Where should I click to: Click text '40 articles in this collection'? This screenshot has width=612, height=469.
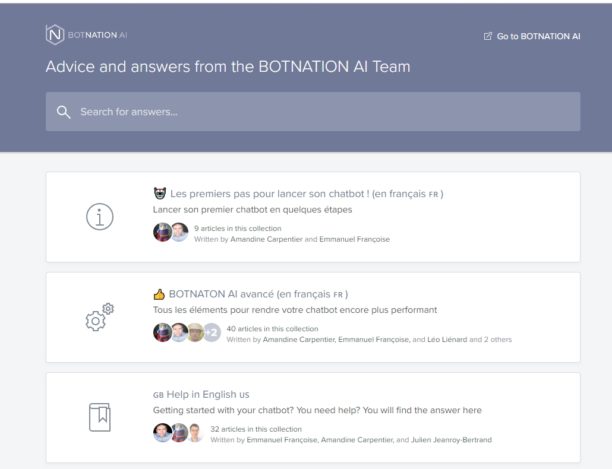pyautogui.click(x=272, y=329)
